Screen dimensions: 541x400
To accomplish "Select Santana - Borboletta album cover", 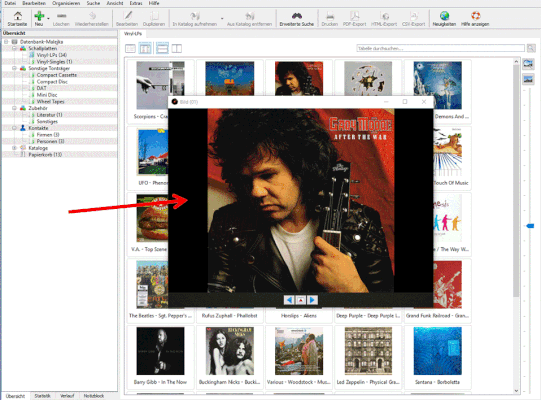I will coord(437,351).
